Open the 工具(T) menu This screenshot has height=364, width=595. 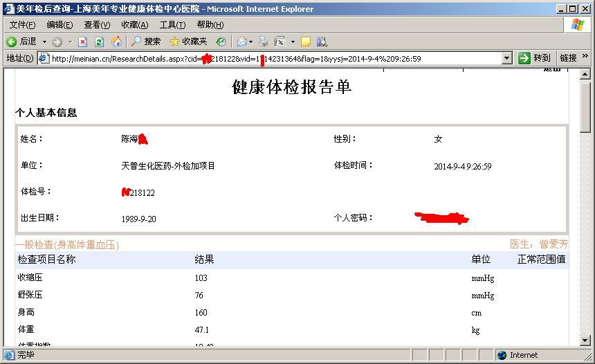coord(173,25)
